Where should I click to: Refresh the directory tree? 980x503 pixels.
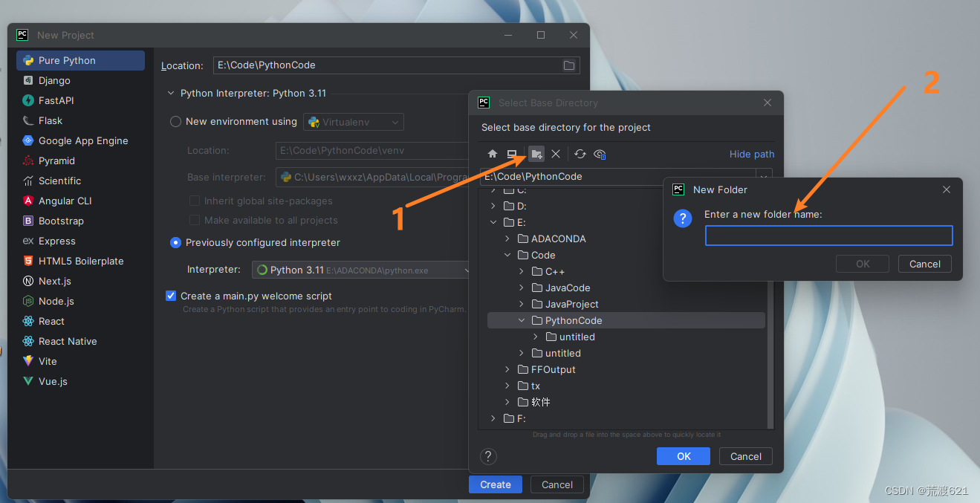(x=580, y=154)
